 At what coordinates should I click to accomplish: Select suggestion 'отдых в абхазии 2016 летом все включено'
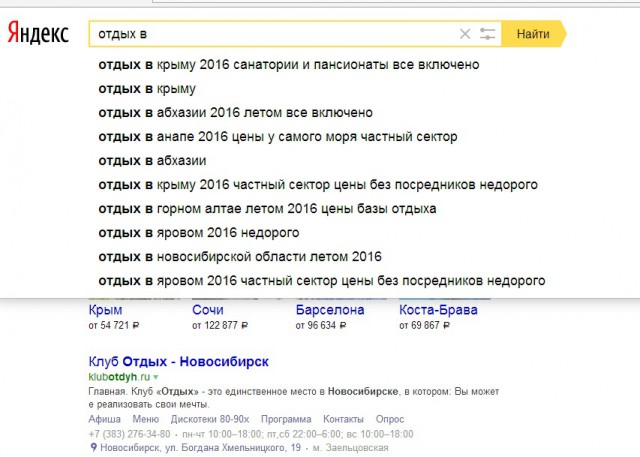pyautogui.click(x=236, y=113)
